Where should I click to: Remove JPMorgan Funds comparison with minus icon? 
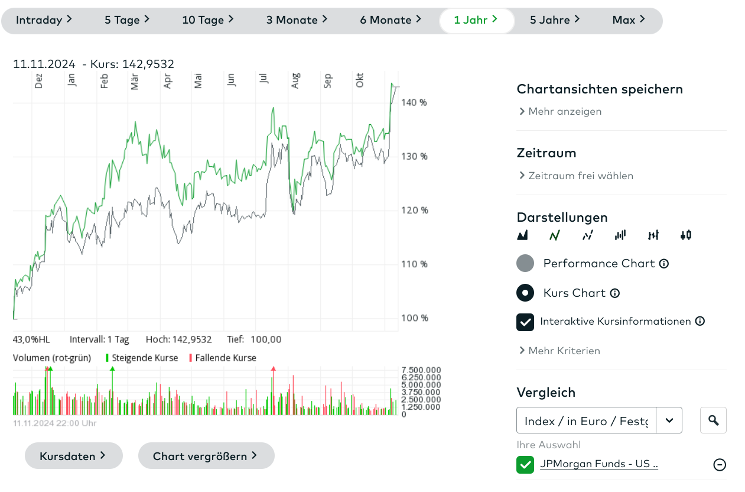[719, 465]
